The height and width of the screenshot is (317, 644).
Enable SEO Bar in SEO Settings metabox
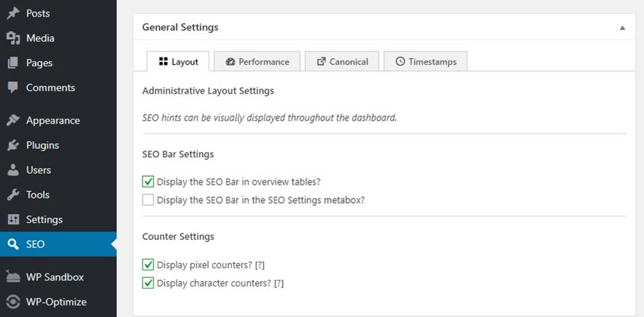pos(148,200)
